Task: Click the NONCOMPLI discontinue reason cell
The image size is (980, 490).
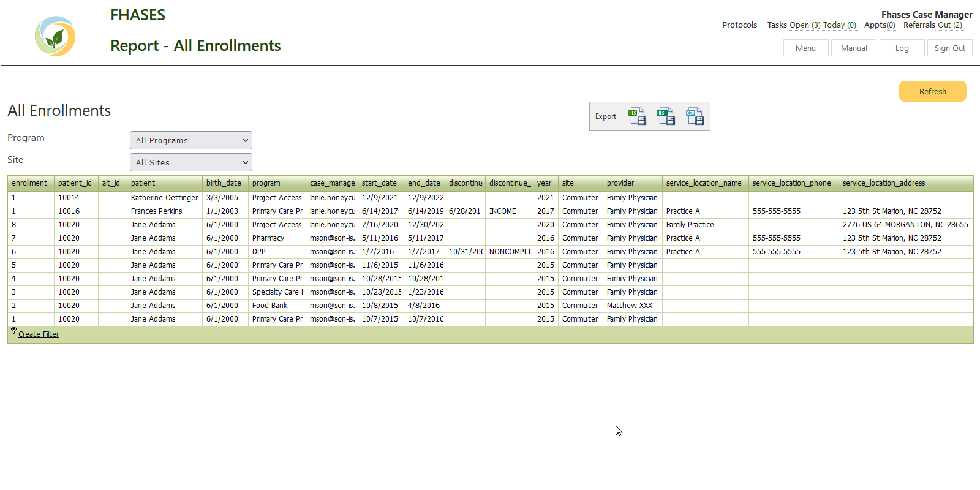Action: coord(509,252)
